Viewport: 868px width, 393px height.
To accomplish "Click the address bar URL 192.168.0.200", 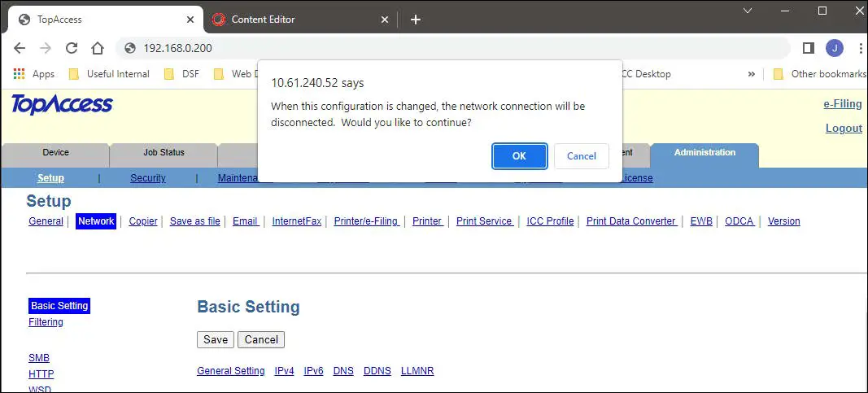I will (x=177, y=48).
